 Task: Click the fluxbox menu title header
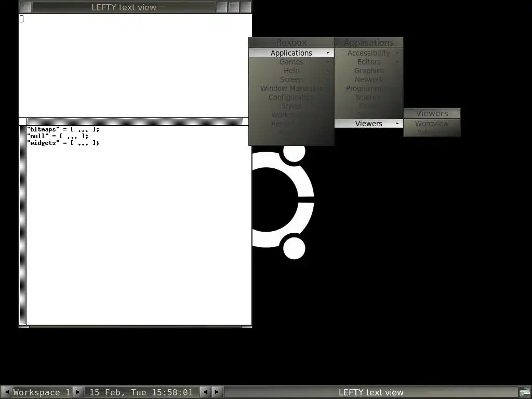(291, 43)
